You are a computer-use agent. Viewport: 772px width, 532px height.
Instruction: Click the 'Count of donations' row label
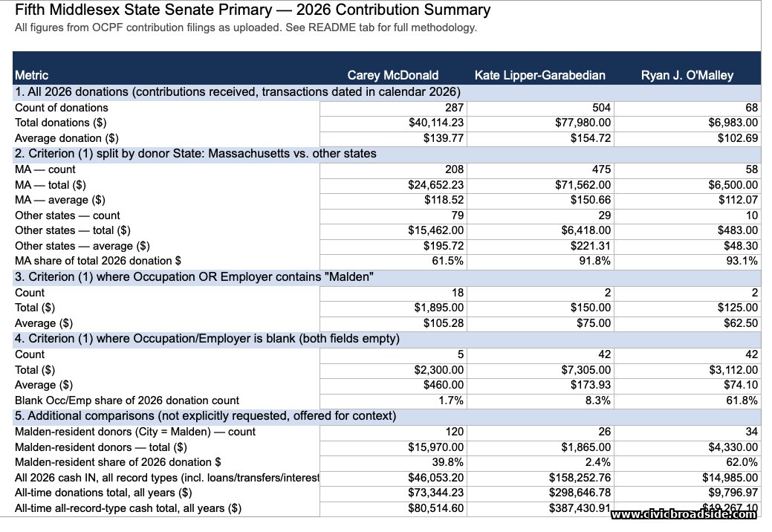pos(62,108)
